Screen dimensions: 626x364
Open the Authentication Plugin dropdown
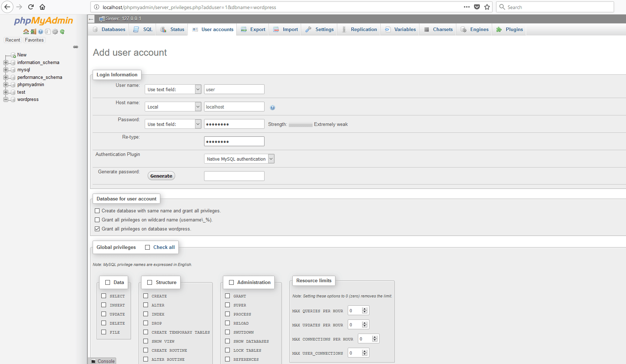239,159
